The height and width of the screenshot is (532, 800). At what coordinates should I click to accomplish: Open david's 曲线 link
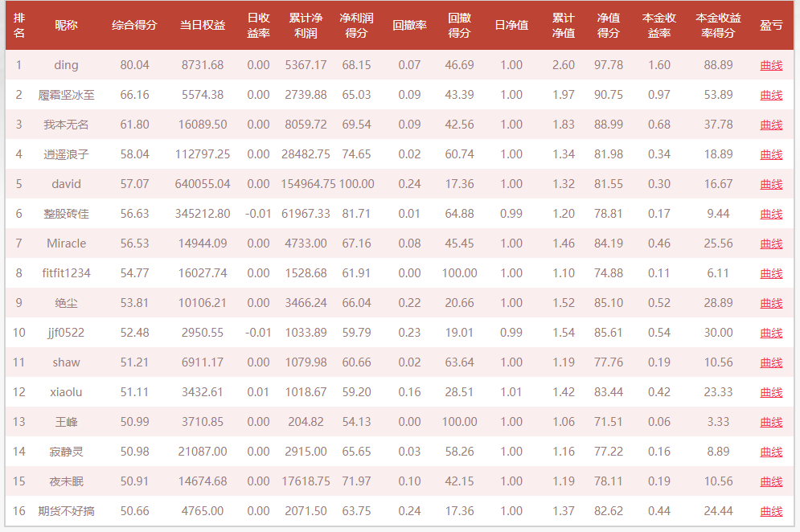[x=771, y=184]
